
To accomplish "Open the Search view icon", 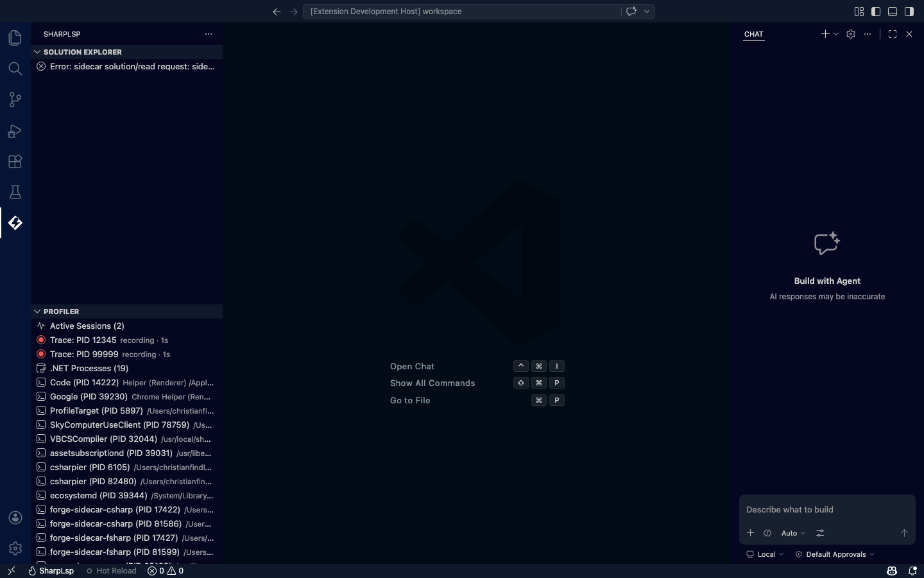I will click(x=15, y=69).
